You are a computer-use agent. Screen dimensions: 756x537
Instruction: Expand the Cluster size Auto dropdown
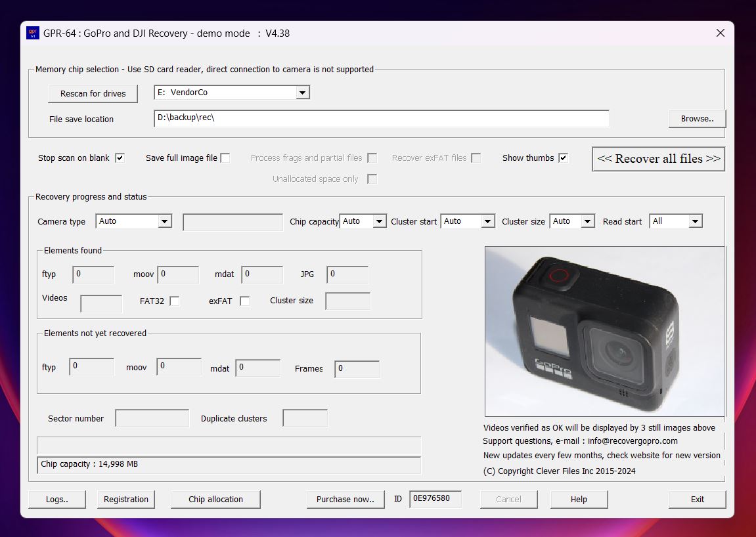tap(587, 221)
